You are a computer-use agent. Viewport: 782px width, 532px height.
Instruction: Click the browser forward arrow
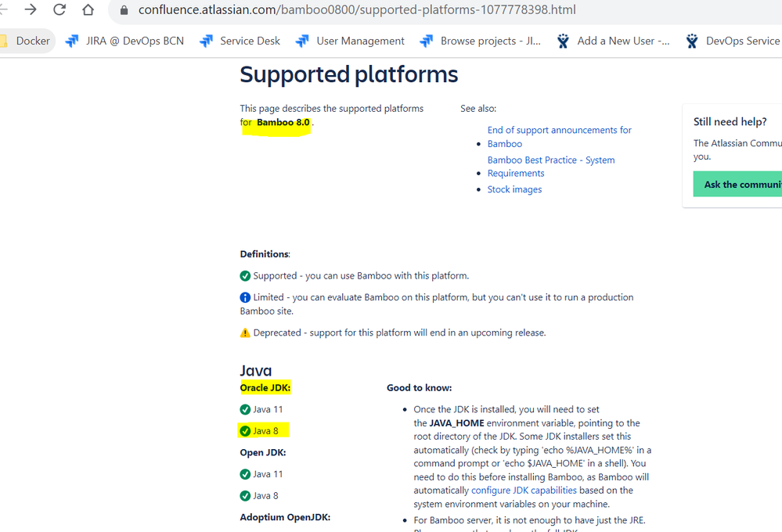click(x=31, y=9)
